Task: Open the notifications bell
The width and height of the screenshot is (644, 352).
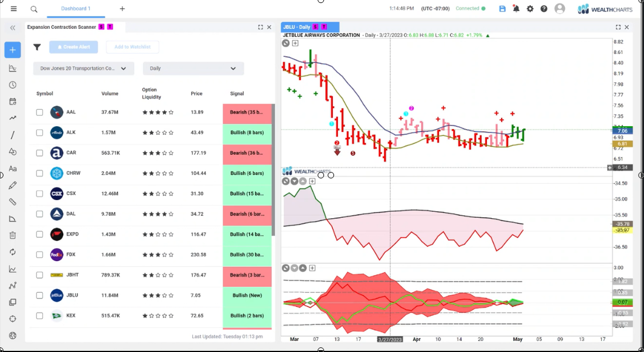Action: click(516, 9)
